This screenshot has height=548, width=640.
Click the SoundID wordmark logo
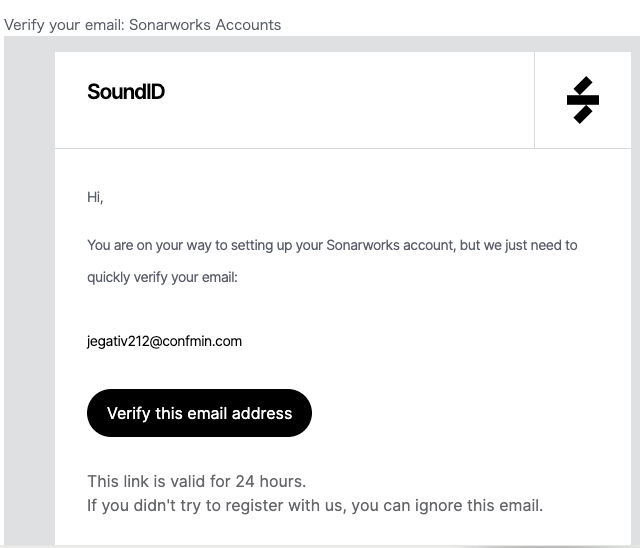click(126, 92)
